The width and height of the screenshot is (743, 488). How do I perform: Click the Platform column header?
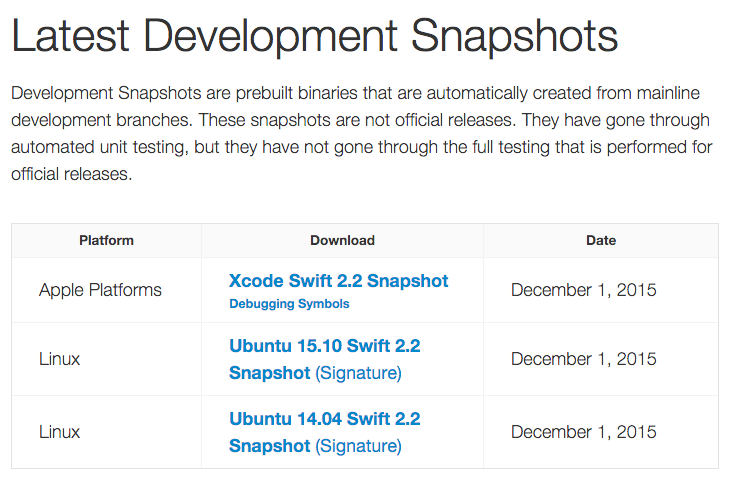click(x=106, y=240)
